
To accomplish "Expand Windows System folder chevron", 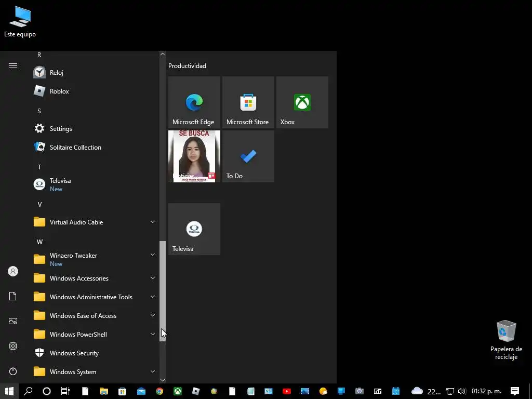I will [153, 371].
